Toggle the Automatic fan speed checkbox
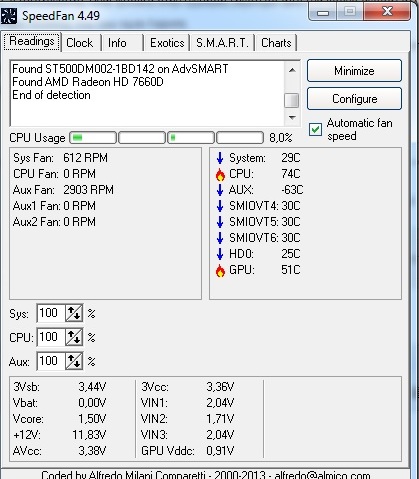This screenshot has width=419, height=479. [315, 130]
